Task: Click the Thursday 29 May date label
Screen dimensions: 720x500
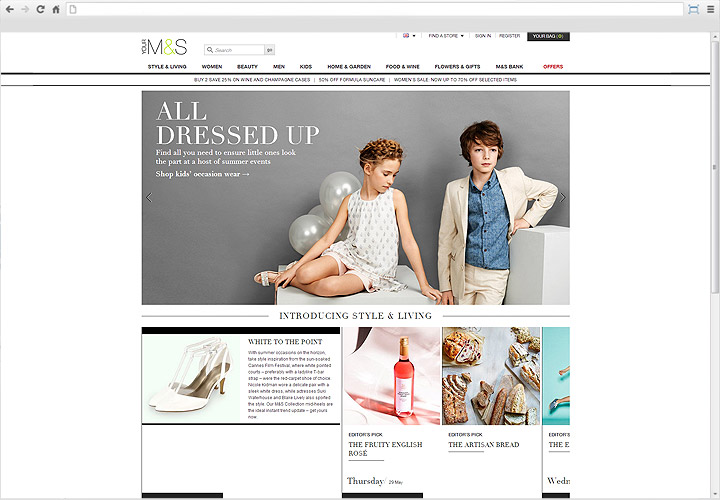Action: [375, 481]
